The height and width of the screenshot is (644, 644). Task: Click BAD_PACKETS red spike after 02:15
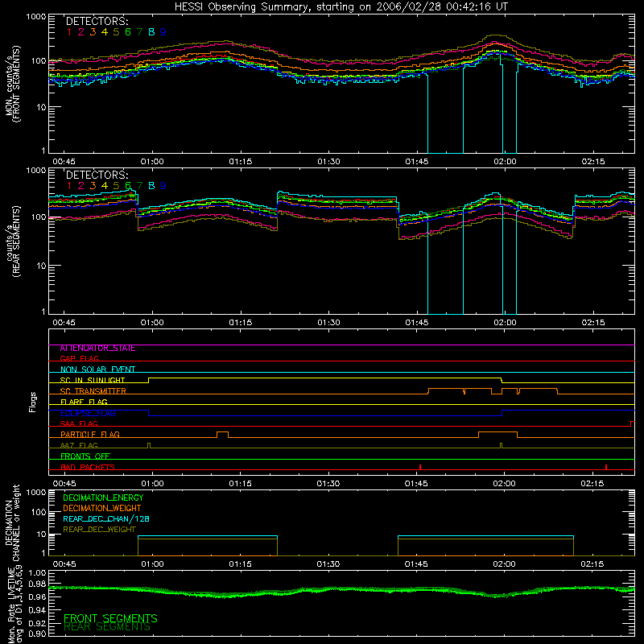(606, 467)
